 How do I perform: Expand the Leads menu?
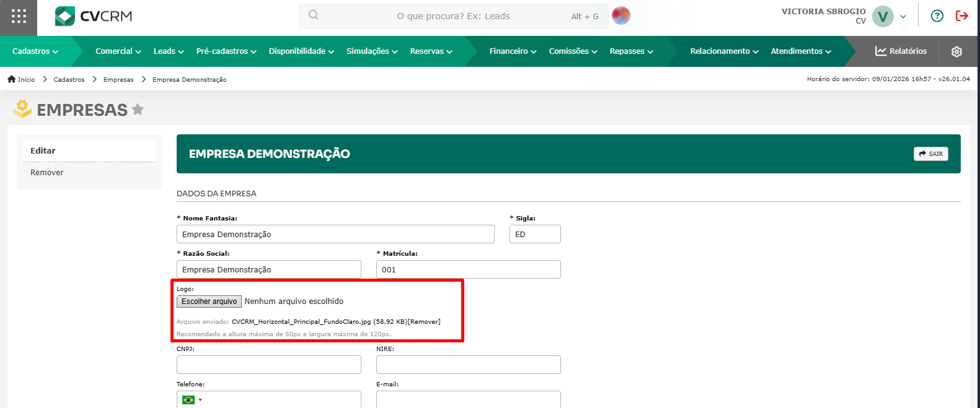[169, 51]
